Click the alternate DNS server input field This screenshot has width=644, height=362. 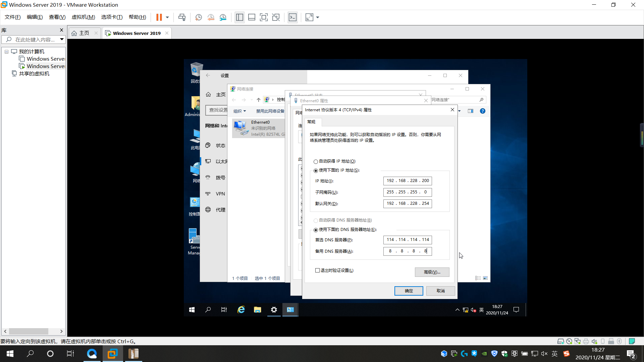click(407, 251)
